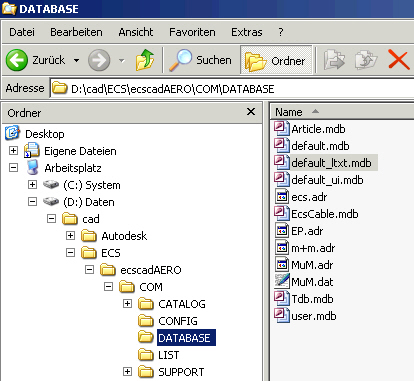Select the default_ltxt.mdb file icon
Screen dimensions: 414x381
pos(281,163)
